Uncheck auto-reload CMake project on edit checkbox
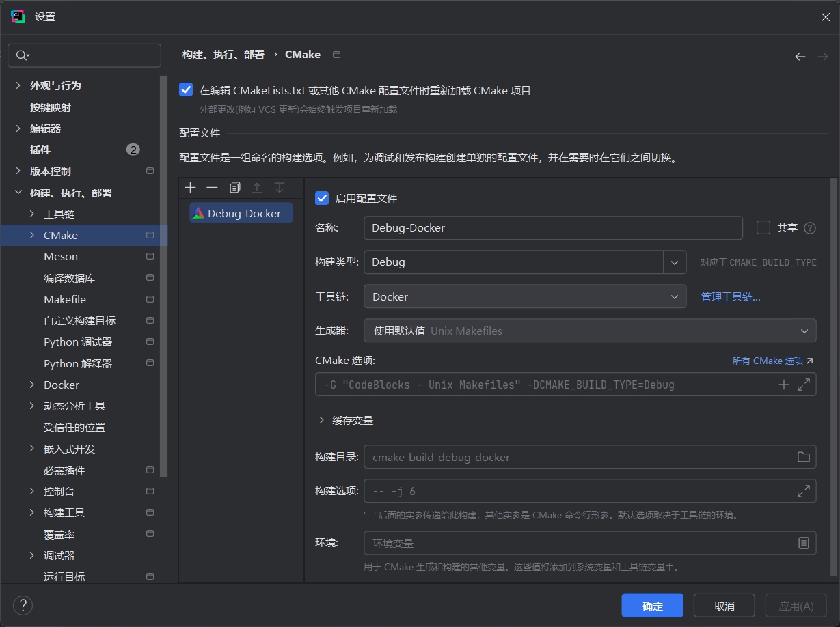The width and height of the screenshot is (840, 627). [x=186, y=90]
